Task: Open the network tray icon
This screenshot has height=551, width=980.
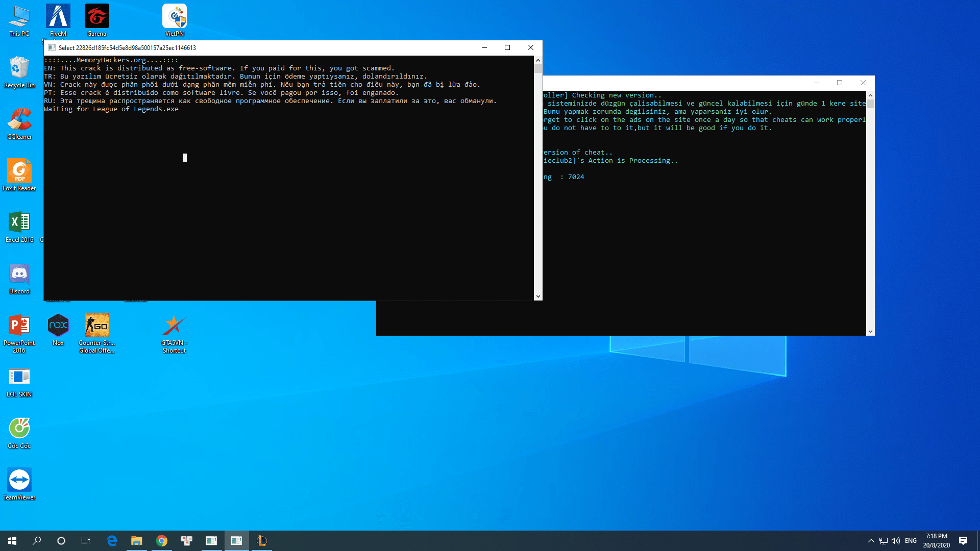Action: point(884,541)
